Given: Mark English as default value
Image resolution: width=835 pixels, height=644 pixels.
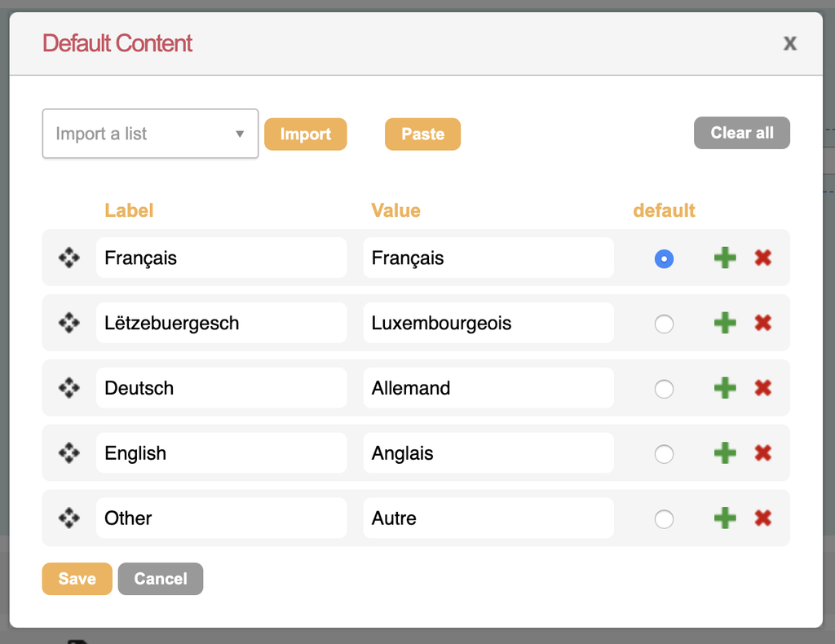Looking at the screenshot, I should (664, 454).
